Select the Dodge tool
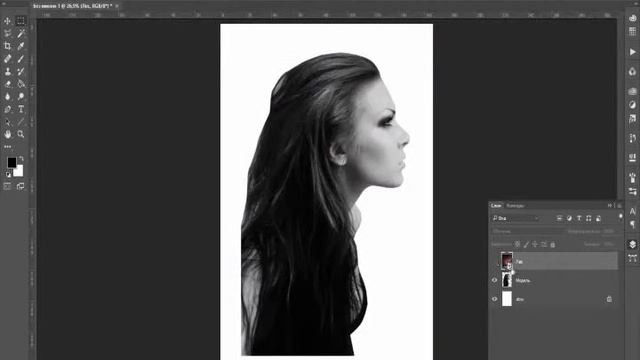640x360 pixels. point(20,97)
